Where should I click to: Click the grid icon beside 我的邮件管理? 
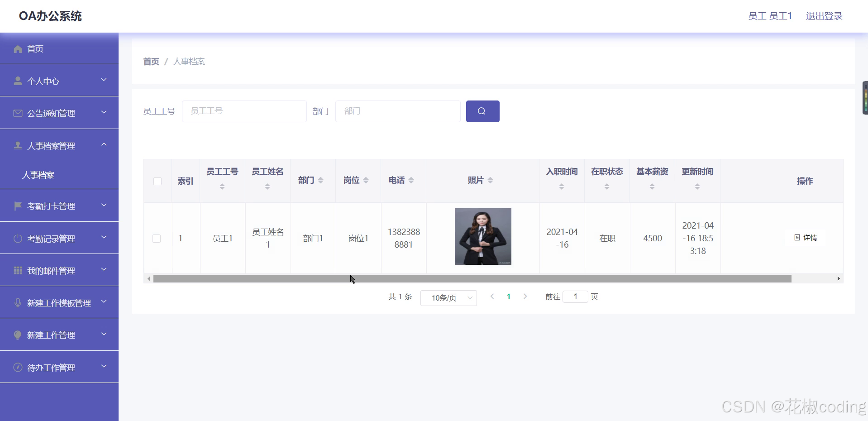[18, 271]
